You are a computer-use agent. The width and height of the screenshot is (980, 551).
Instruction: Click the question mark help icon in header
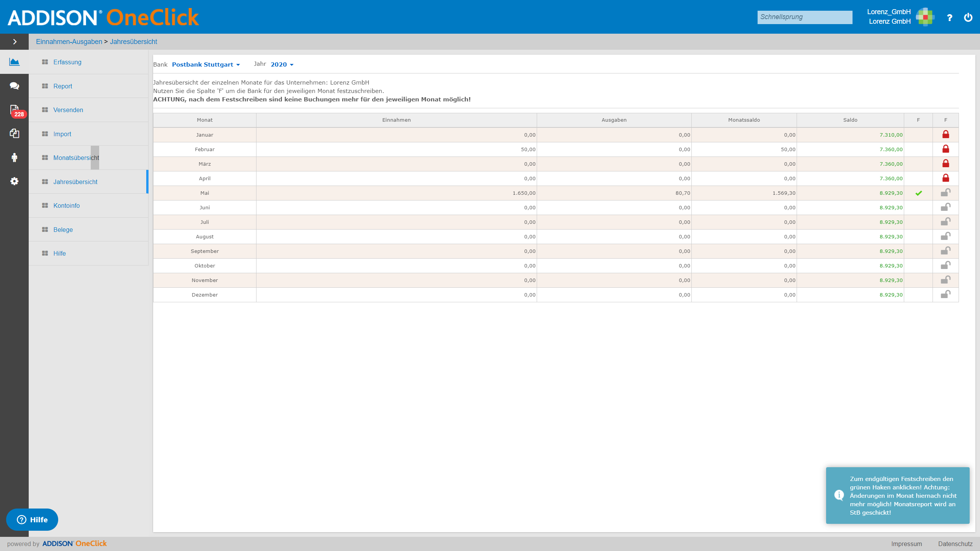[949, 17]
